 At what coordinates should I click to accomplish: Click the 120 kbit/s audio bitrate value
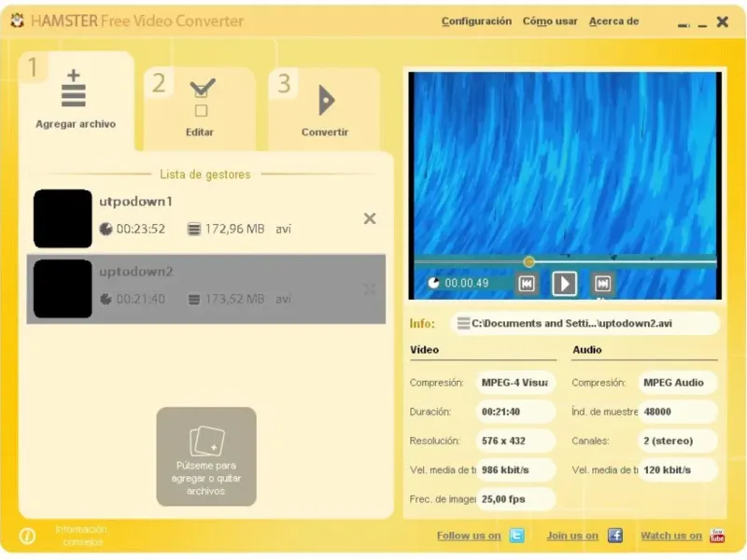(x=678, y=470)
